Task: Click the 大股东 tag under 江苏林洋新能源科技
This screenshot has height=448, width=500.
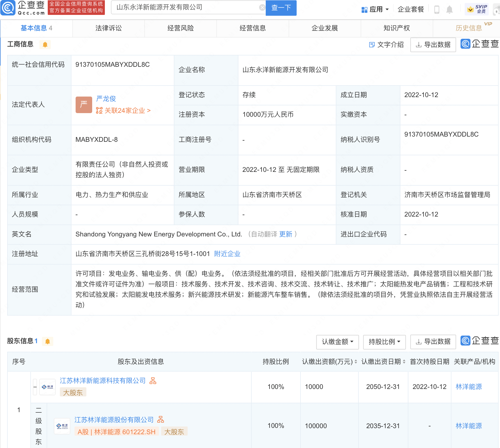Action: 73,393
